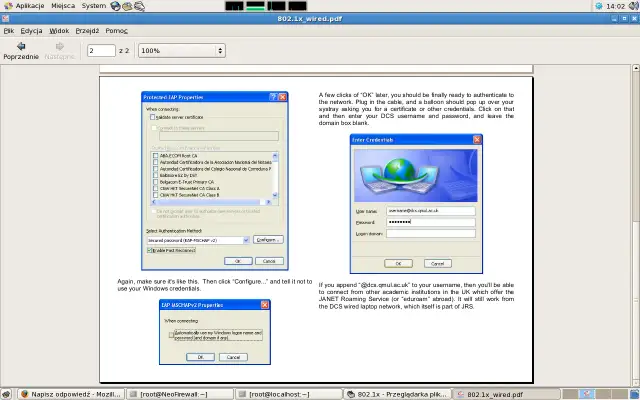The width and height of the screenshot is (640, 400).
Task: Open pictured Secured password authentication method dropdown
Action: tap(246, 240)
